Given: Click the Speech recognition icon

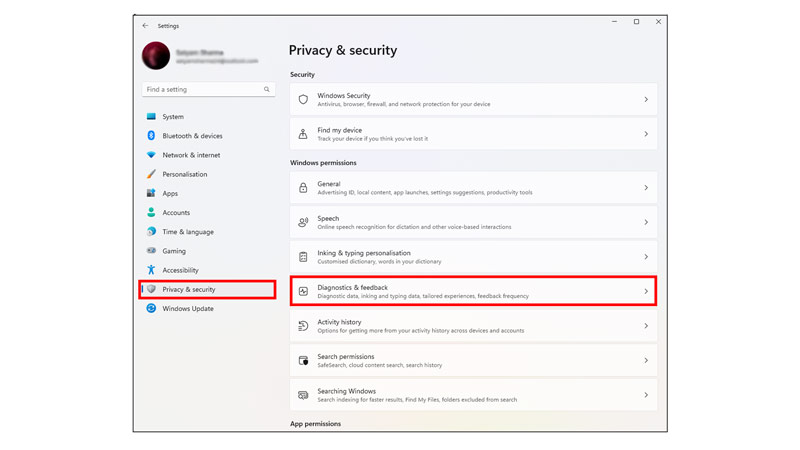Looking at the screenshot, I should (303, 222).
